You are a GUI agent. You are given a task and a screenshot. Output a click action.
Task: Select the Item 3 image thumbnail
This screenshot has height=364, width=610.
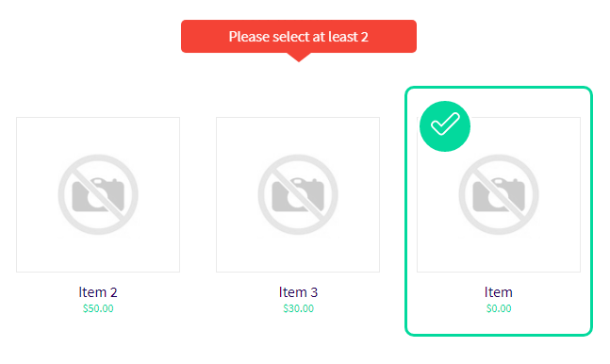pyautogui.click(x=298, y=194)
